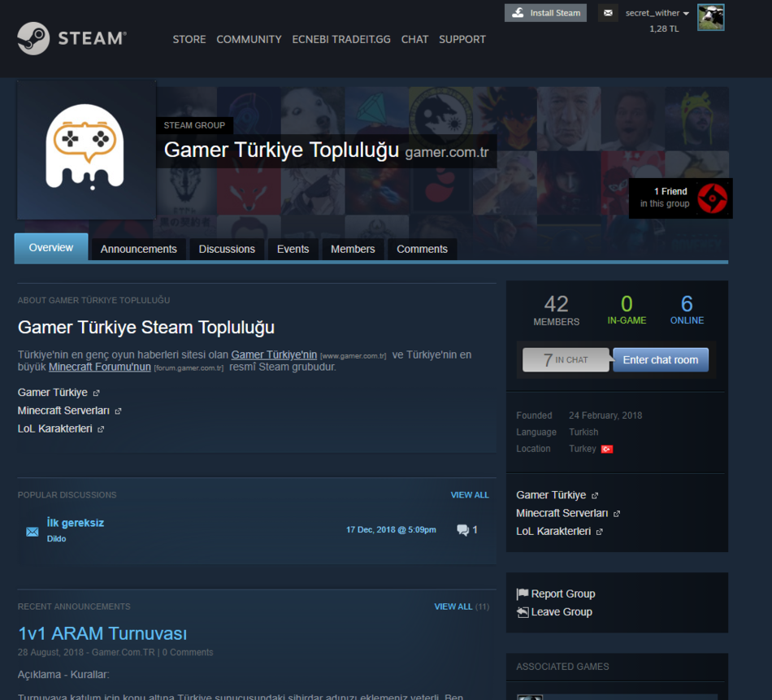Click external-link icon beside About Minecraft Serverları
Screen dimensions: 772x700
[x=118, y=411]
